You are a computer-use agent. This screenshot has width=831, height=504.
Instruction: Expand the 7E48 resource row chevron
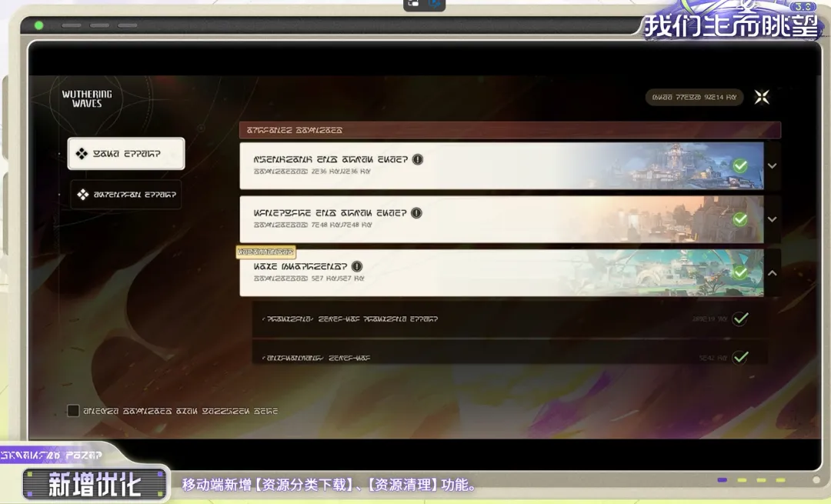coord(773,219)
